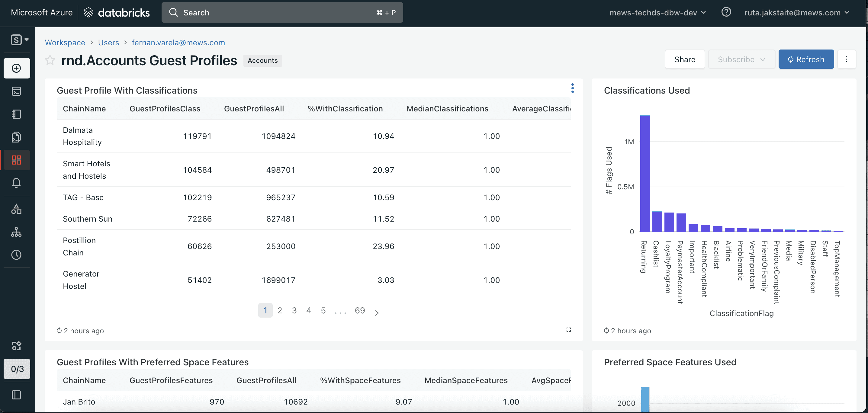Open the ruta.jakstaite@mews.com account menu
This screenshot has width=868, height=413.
click(796, 13)
